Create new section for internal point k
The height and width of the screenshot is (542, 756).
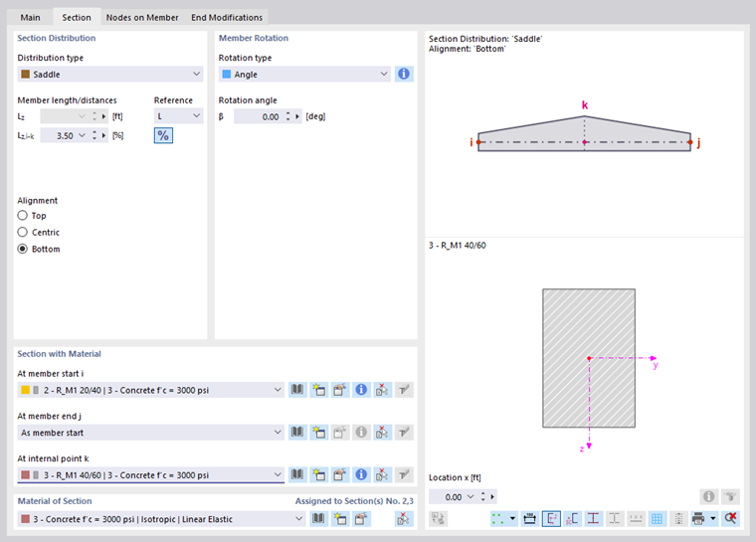[318, 474]
